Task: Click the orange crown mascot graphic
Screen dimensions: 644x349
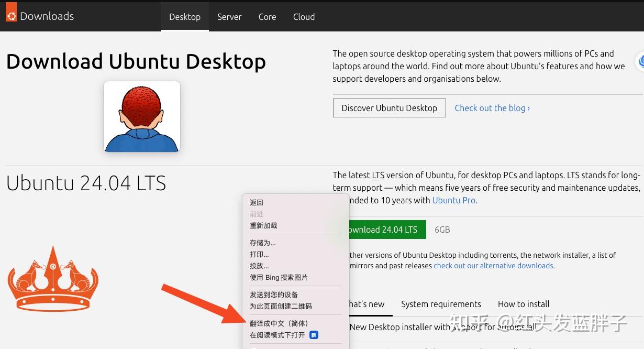Action: point(52,279)
